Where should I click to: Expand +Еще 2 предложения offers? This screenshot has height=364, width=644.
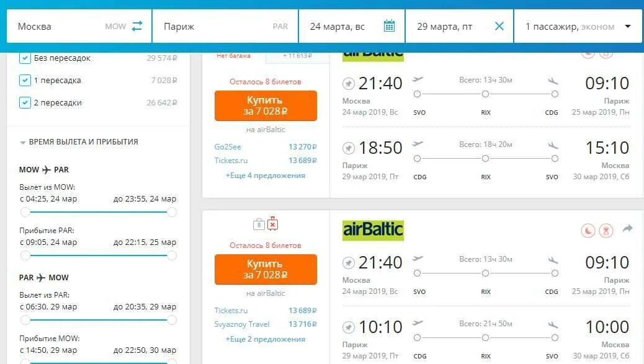[x=266, y=339]
